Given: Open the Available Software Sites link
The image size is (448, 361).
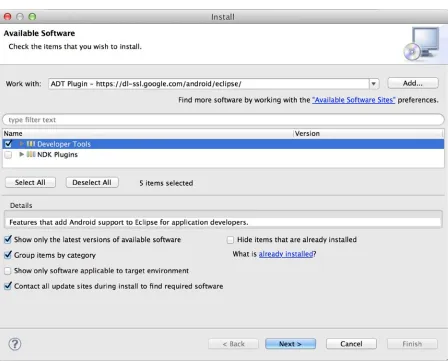Looking at the screenshot, I should tap(354, 100).
